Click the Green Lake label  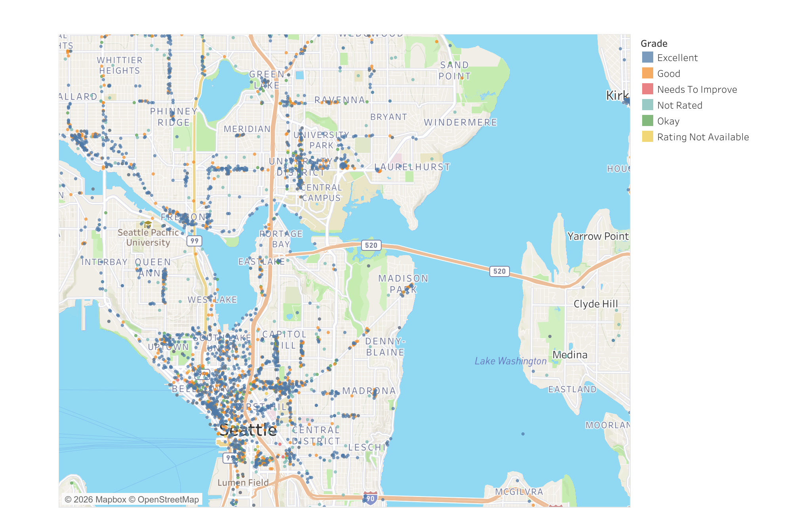pos(267,80)
